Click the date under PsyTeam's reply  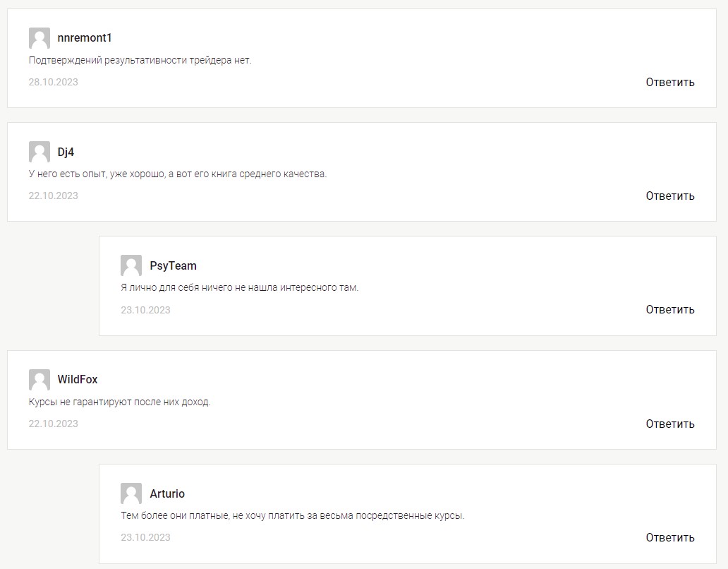(x=145, y=310)
